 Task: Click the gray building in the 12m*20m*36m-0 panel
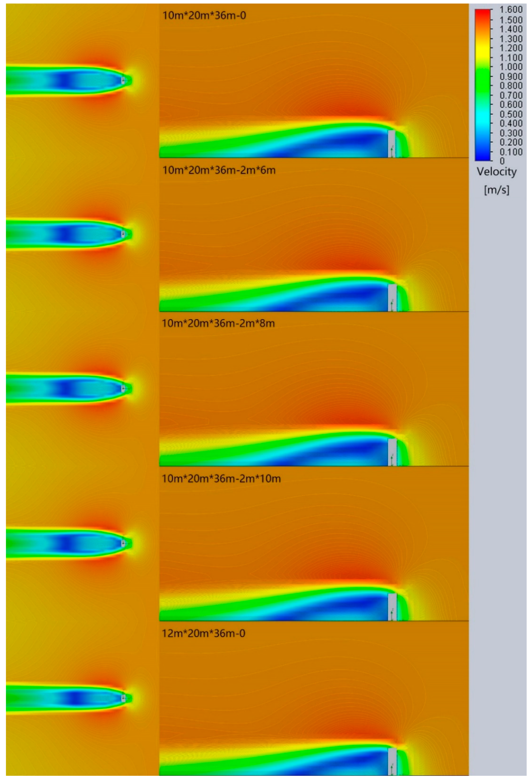(x=392, y=762)
